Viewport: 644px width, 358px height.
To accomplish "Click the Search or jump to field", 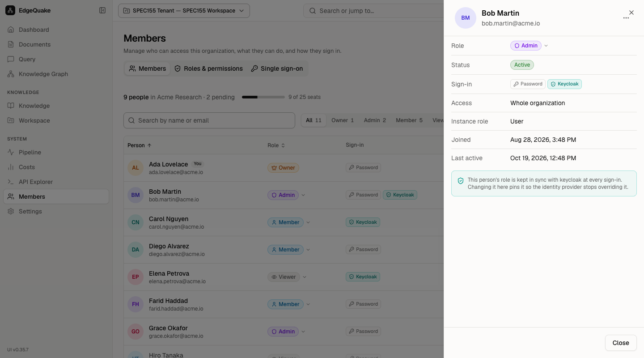I will 373,11.
